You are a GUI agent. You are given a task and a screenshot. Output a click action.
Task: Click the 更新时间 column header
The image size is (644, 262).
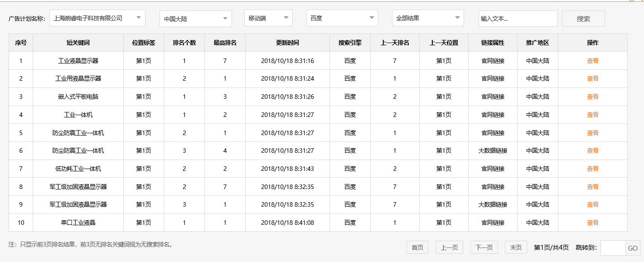coord(287,43)
